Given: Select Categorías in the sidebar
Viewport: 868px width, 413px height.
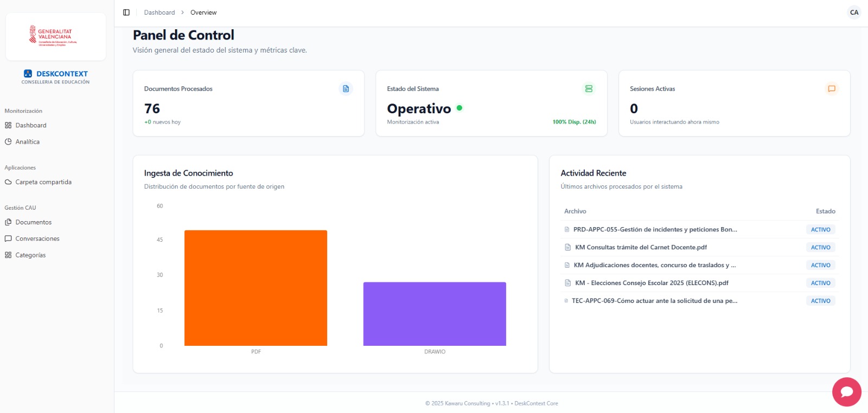Looking at the screenshot, I should (30, 255).
